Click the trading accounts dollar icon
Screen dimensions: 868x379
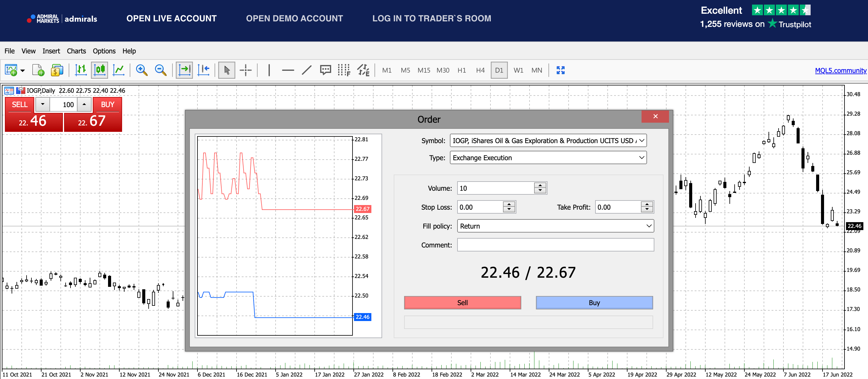point(57,70)
